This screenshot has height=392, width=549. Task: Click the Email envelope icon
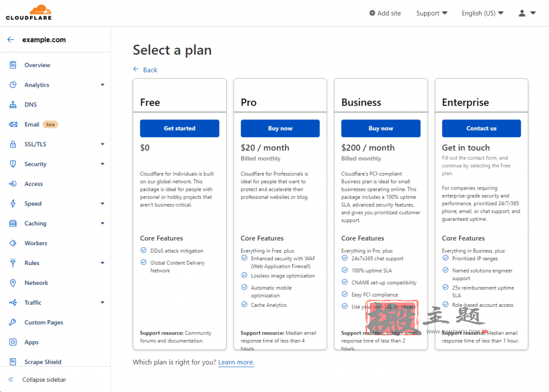pyautogui.click(x=13, y=124)
